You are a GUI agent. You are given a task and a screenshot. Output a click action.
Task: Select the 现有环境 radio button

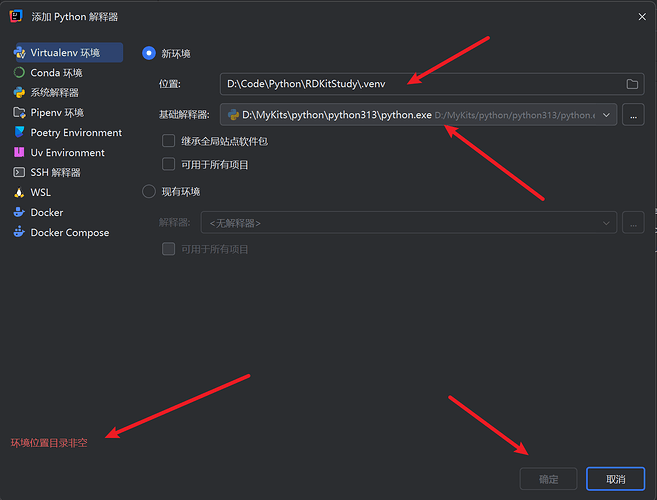pos(149,192)
